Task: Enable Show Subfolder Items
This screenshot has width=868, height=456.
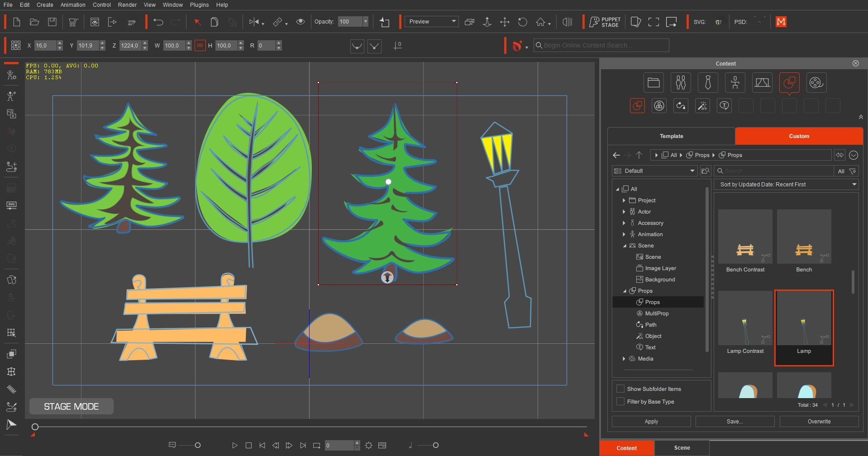Action: (x=620, y=389)
